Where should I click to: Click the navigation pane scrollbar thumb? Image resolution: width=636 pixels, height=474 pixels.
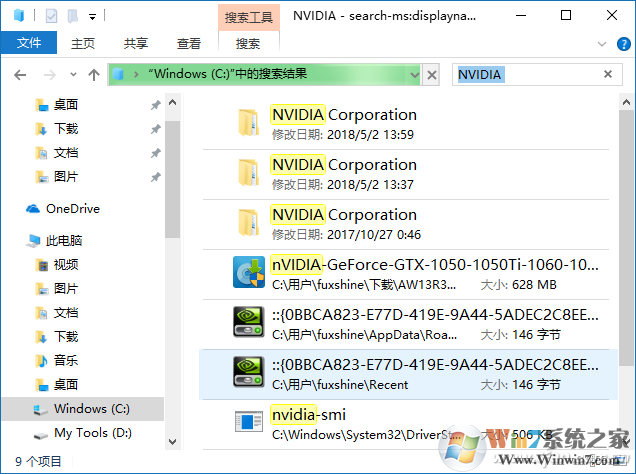coord(172,179)
